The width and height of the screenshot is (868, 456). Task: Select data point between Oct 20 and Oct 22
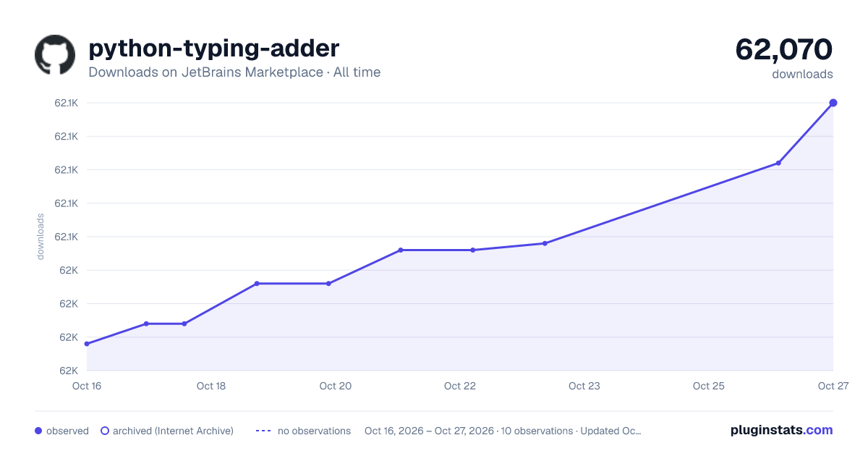tap(400, 250)
